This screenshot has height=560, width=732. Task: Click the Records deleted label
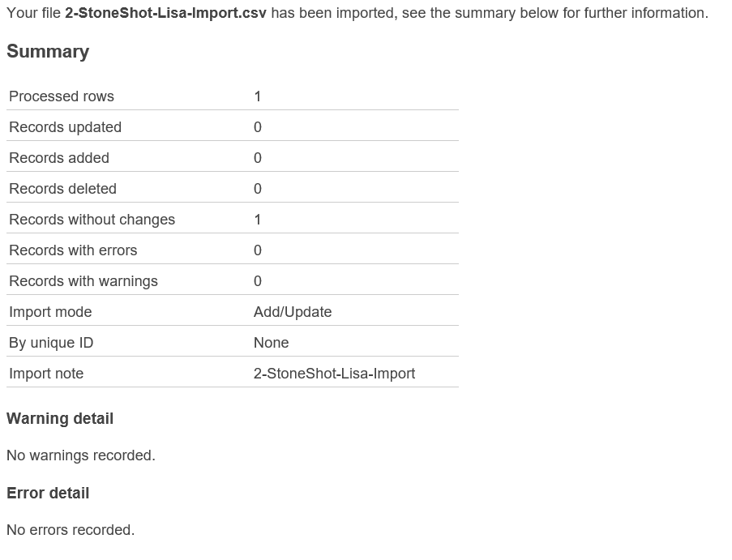[x=63, y=189]
